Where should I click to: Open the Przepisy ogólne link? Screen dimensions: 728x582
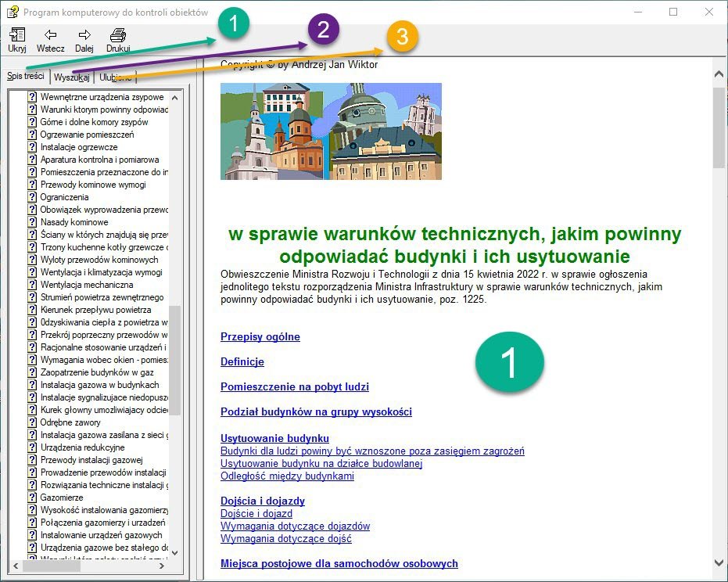coord(260,337)
